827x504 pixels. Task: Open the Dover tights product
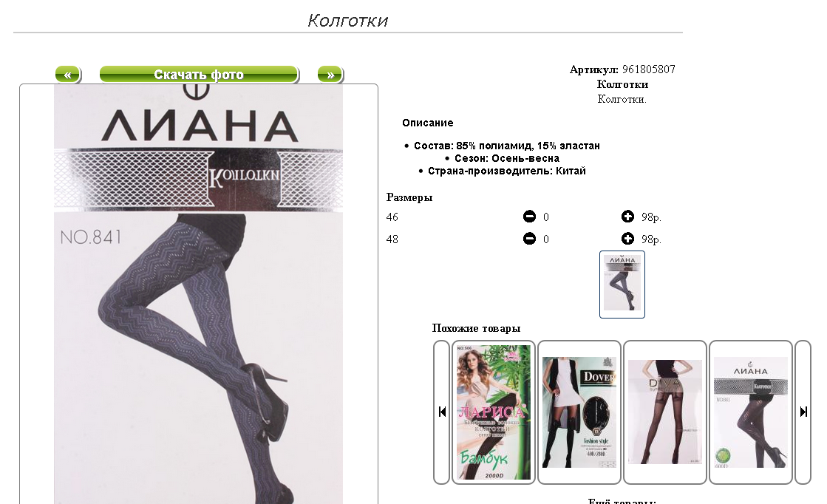click(579, 412)
